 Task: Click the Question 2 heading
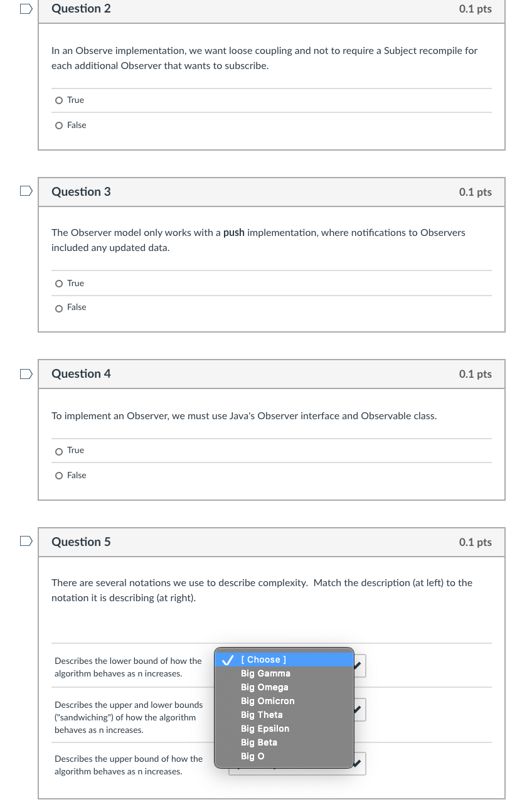81,9
